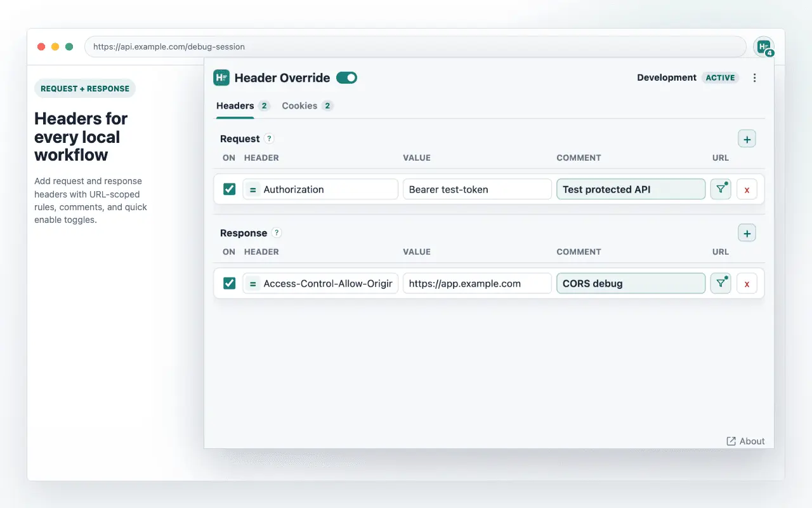Click the Header Override extension icon in browser toolbar
812x508 pixels.
(764, 46)
